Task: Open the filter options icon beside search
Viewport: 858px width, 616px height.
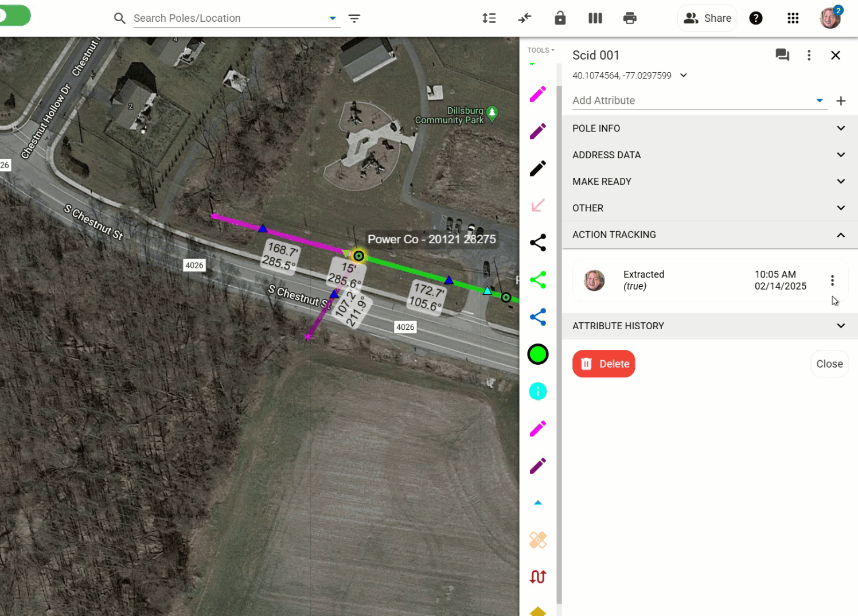Action: click(354, 18)
